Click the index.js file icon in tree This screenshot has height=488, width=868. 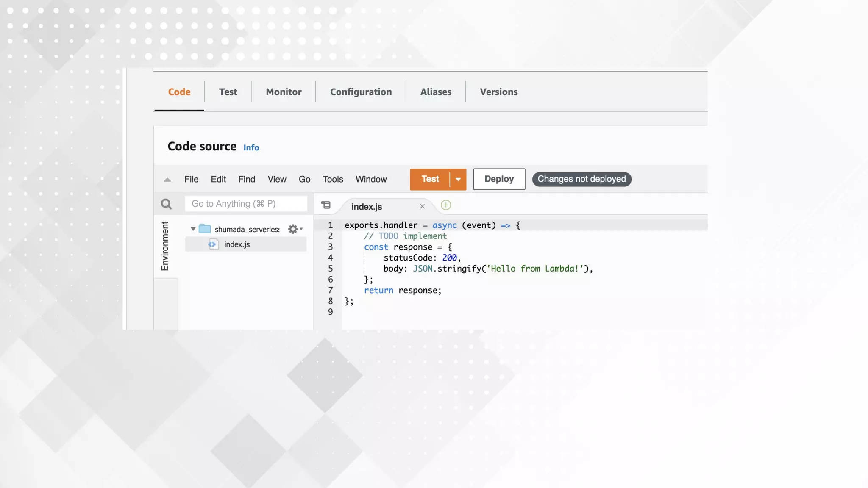(x=213, y=244)
